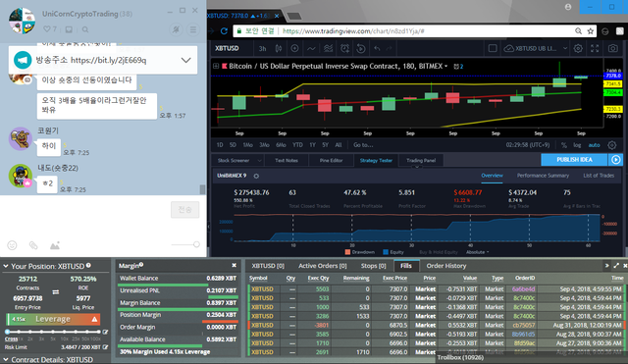
Task: Click magnifier icon in address bar
Action: pyautogui.click(x=578, y=31)
